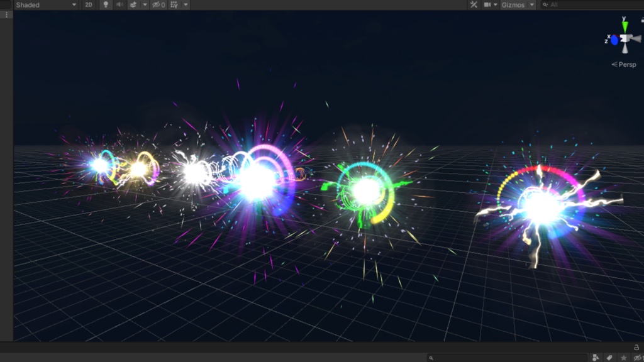Click the center cube of orientation gizmo
Image resolution: width=644 pixels, height=362 pixels.
(625, 38)
